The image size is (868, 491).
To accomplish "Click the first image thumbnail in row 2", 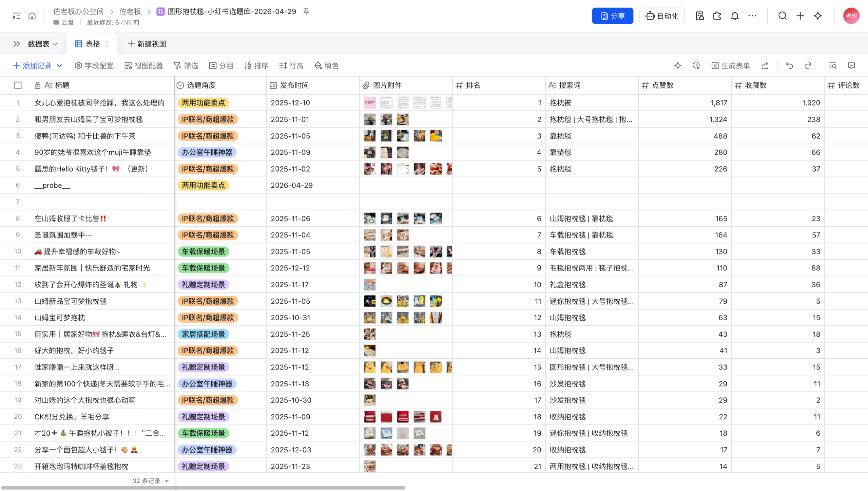I will click(x=370, y=119).
